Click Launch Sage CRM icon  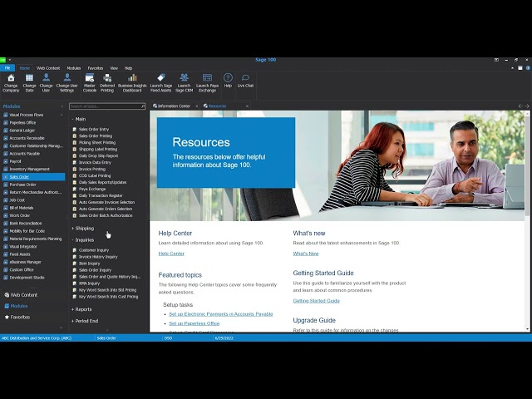(x=184, y=78)
